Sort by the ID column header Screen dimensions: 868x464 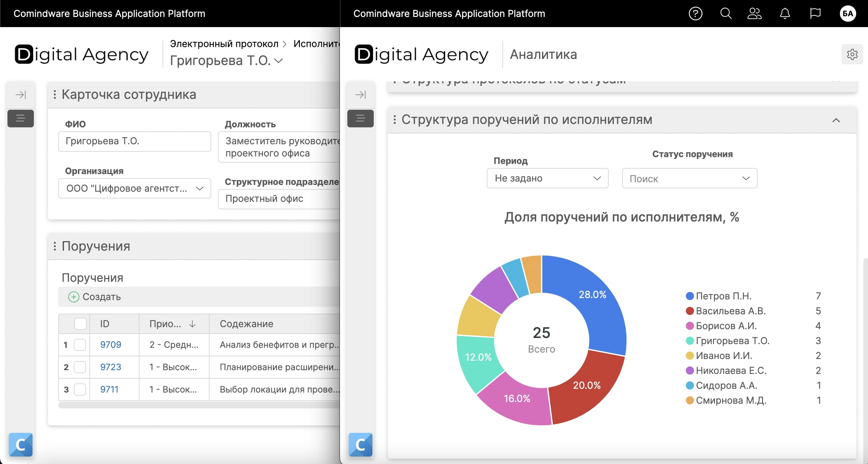click(114, 324)
